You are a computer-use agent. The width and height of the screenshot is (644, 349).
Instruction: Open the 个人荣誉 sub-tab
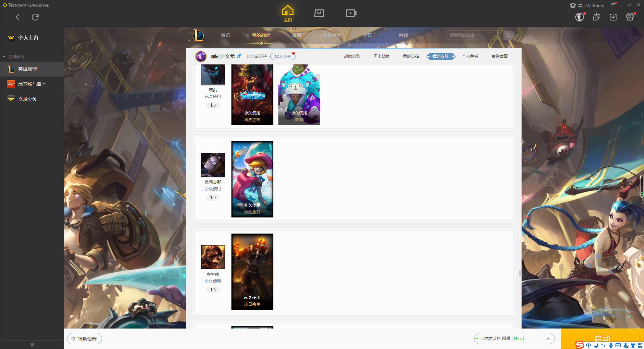470,56
